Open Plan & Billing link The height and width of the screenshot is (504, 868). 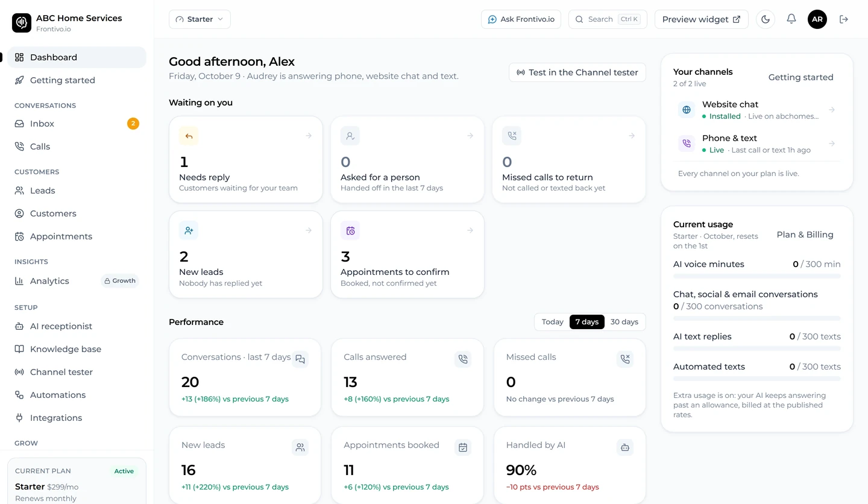[805, 235]
